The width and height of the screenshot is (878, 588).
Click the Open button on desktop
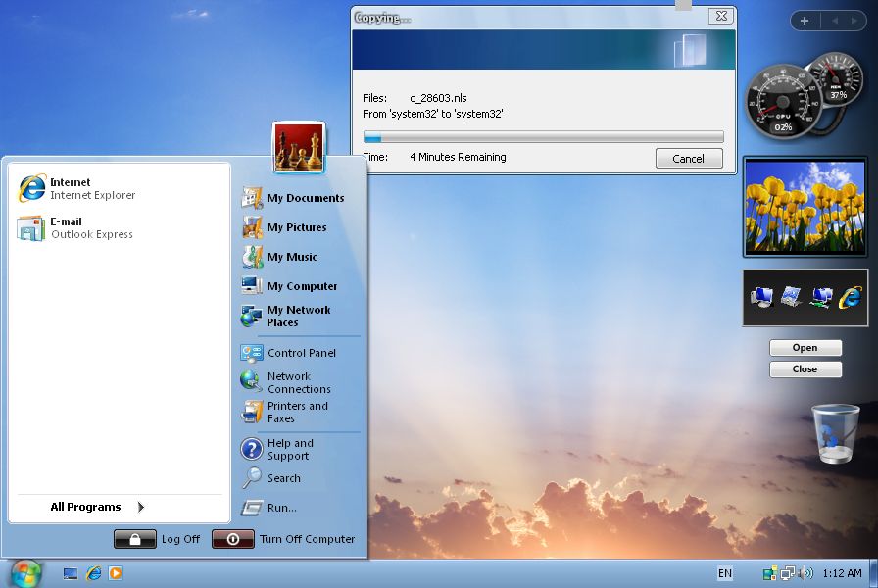pos(805,348)
